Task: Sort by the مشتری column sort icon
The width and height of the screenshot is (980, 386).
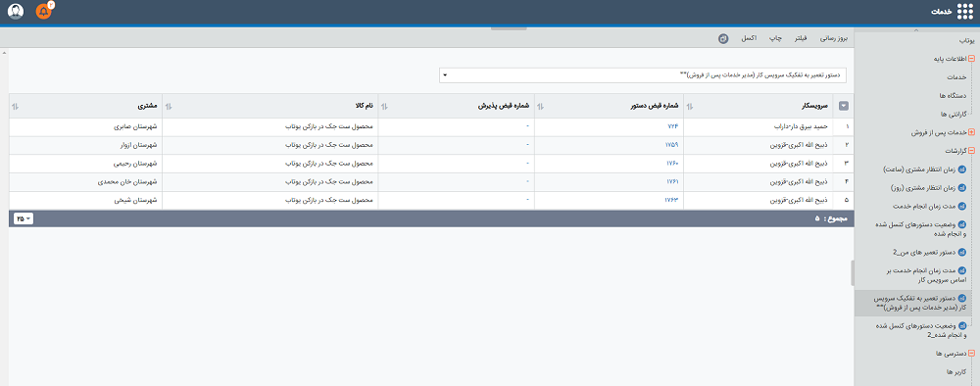Action: [15, 106]
